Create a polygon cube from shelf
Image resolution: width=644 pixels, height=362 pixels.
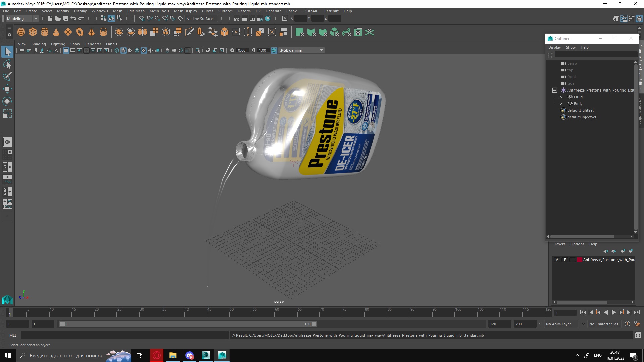coord(33,32)
